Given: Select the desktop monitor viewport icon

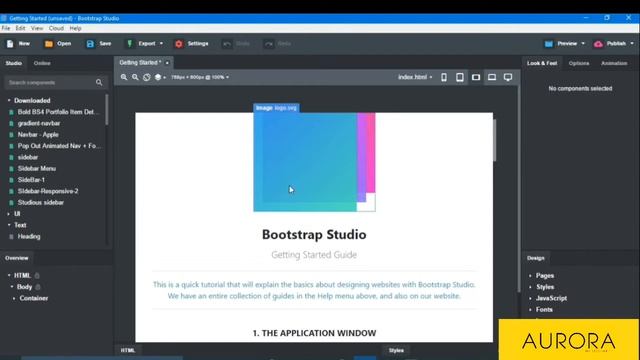Looking at the screenshot, I should [x=508, y=77].
